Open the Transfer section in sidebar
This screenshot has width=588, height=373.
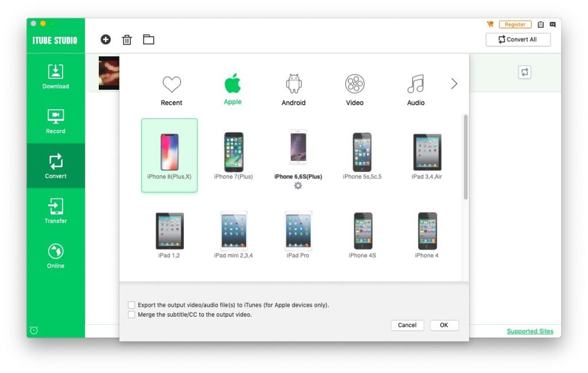tap(56, 210)
